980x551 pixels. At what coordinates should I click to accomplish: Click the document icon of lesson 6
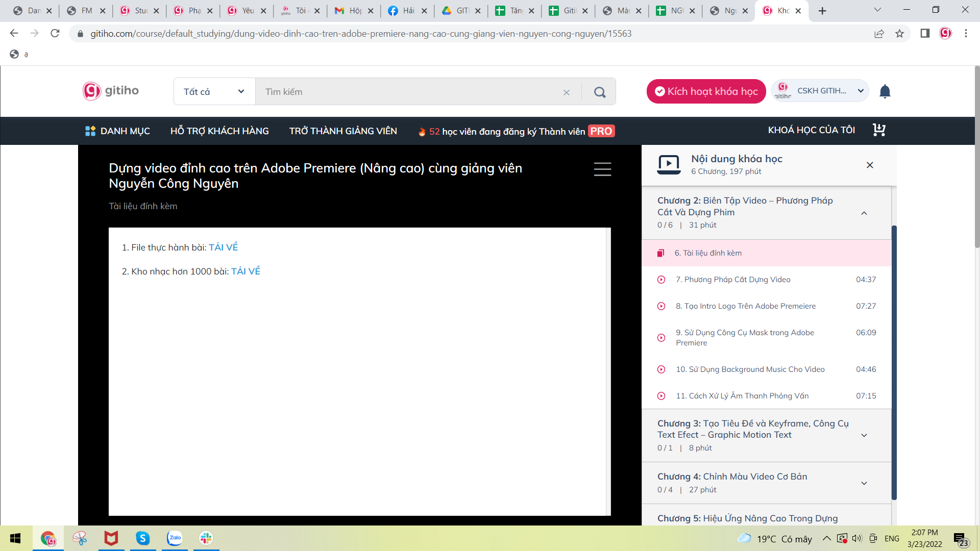click(x=660, y=253)
